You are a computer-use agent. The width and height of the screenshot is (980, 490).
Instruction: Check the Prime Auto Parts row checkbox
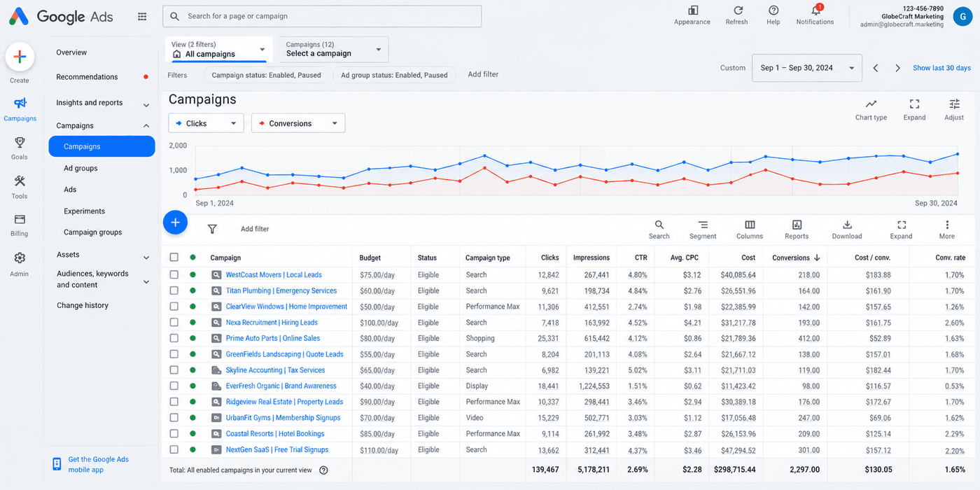174,338
